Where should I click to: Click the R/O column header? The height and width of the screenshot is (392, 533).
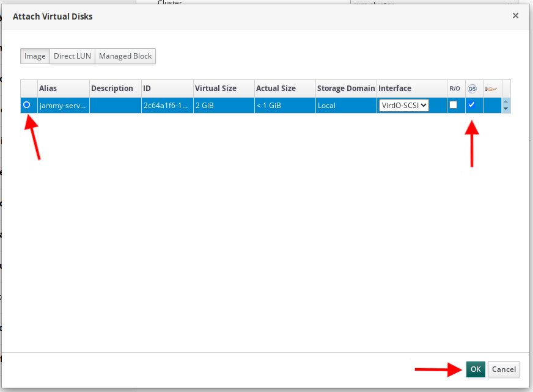pos(455,89)
